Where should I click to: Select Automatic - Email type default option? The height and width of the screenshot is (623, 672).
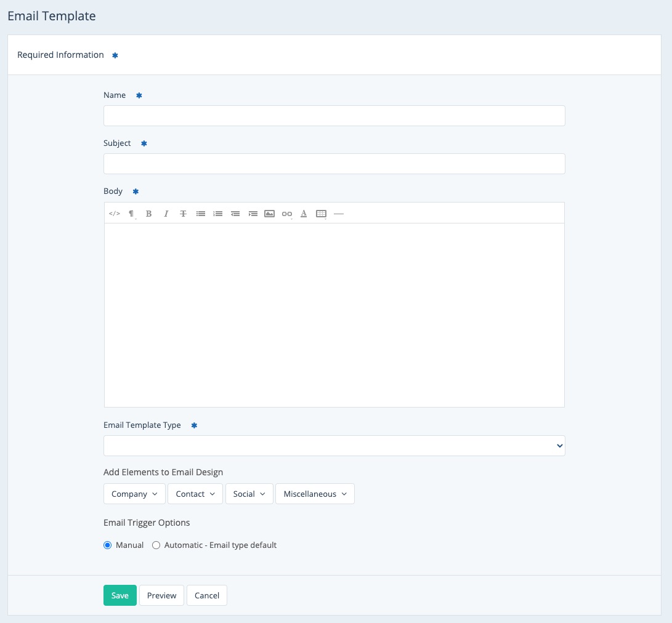tap(156, 545)
